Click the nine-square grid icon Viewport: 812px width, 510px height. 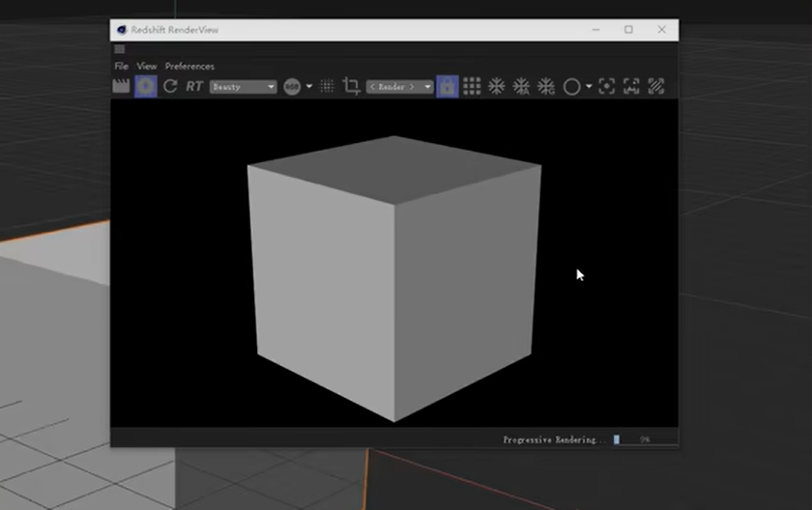(x=472, y=87)
